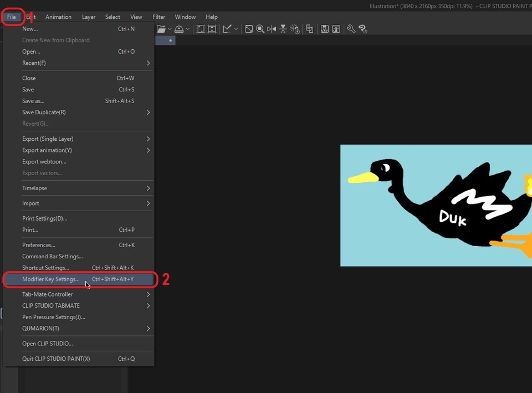Click the wrench settings icon
Image resolution: width=532 pixels, height=393 pixels.
[x=351, y=29]
